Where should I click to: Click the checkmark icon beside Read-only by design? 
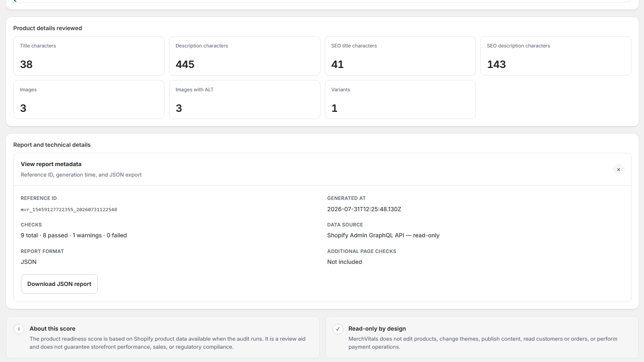click(338, 329)
